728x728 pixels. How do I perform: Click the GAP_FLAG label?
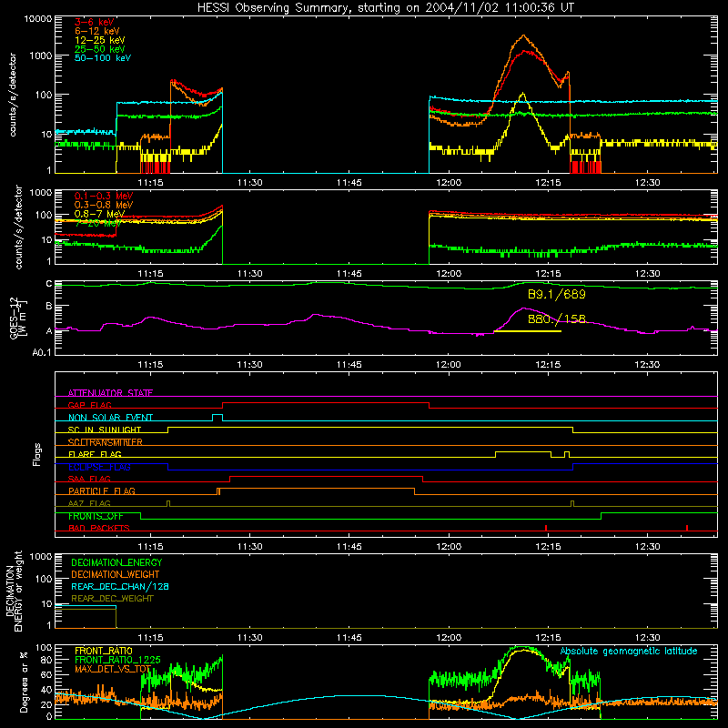pos(89,405)
